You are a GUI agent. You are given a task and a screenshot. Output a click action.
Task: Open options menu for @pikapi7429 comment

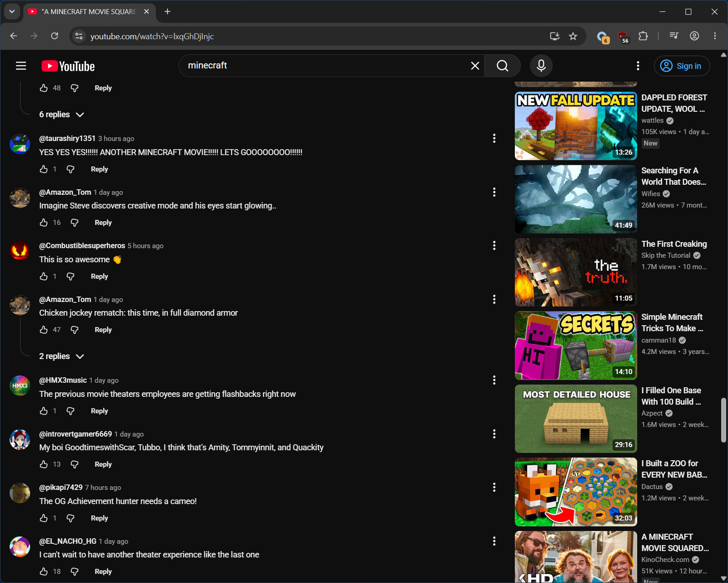coord(494,487)
